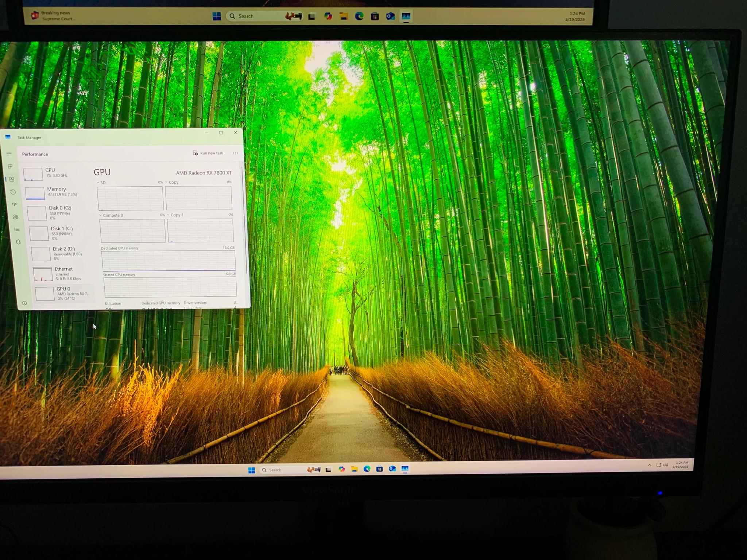Open the three-dot more options menu
The height and width of the screenshot is (560, 747).
click(x=235, y=153)
